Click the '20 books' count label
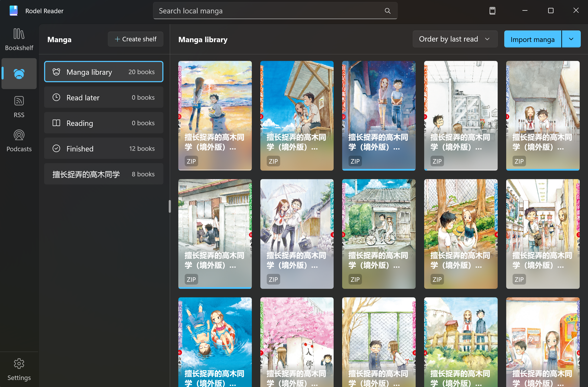The height and width of the screenshot is (387, 588). [141, 72]
